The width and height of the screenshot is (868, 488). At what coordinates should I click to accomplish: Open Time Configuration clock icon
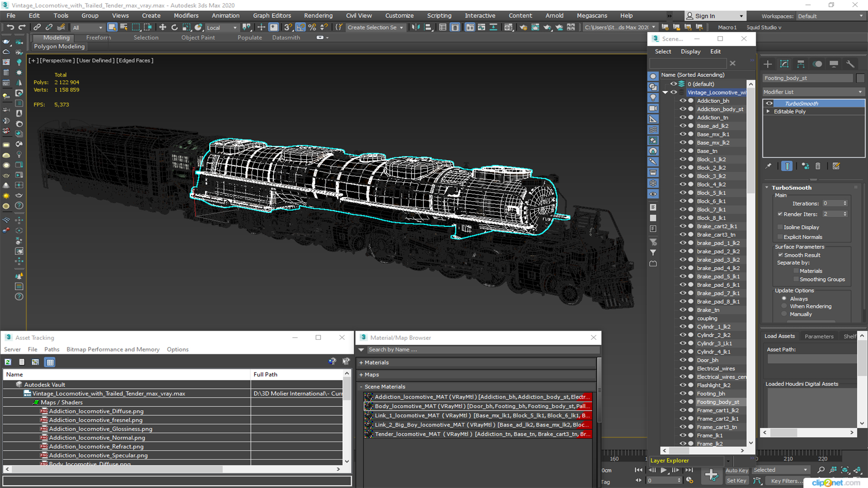(689, 480)
